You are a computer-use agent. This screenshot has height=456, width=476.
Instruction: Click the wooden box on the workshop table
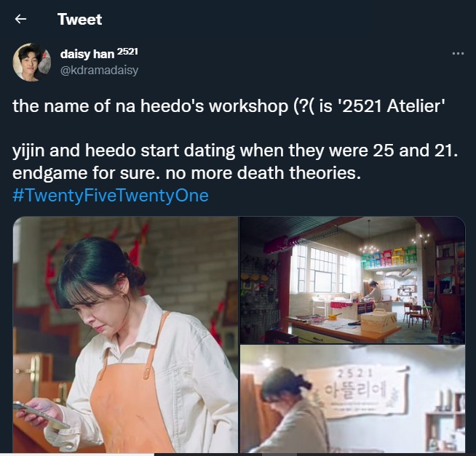click(x=379, y=321)
